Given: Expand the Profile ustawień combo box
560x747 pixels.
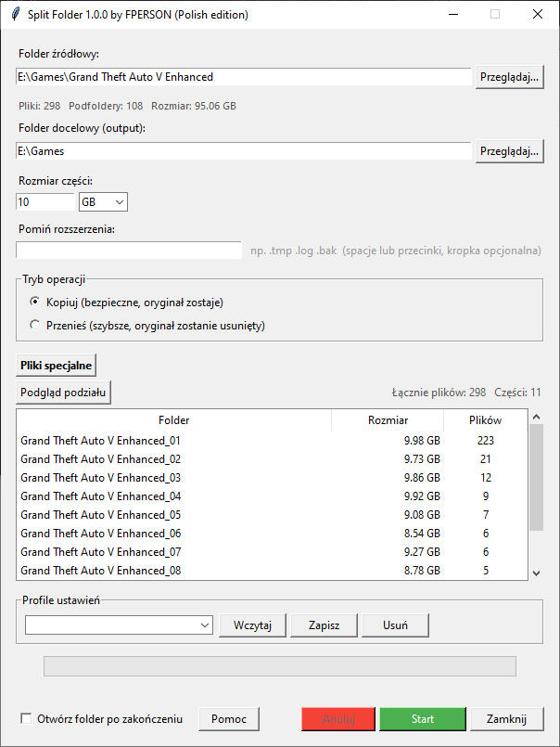Looking at the screenshot, I should pyautogui.click(x=119, y=625).
